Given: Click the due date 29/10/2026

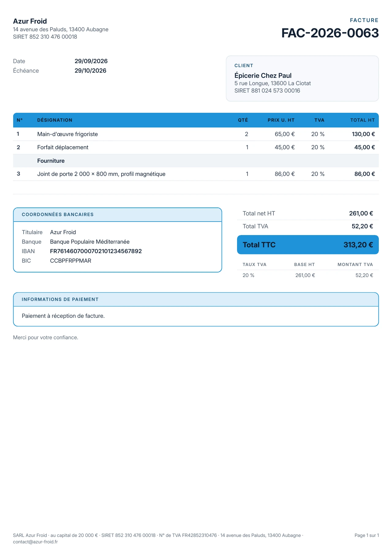Looking at the screenshot, I should (x=90, y=70).
